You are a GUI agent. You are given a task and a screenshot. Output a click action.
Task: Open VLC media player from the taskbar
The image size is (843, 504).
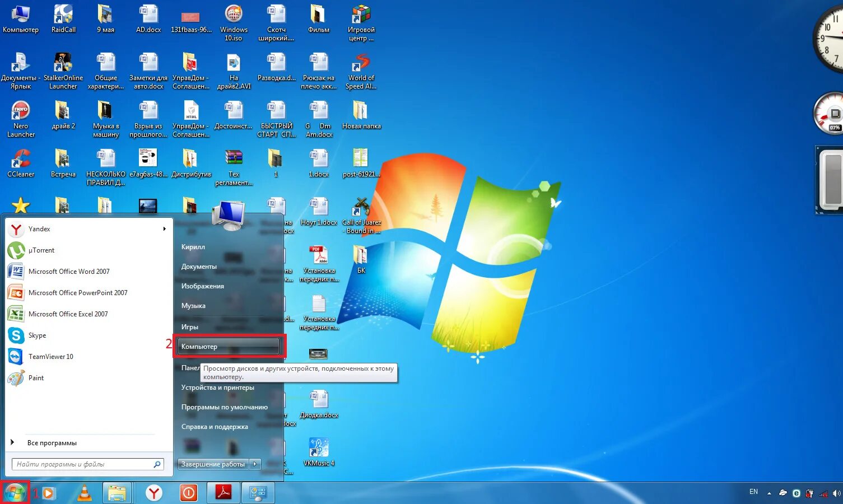pos(84,493)
